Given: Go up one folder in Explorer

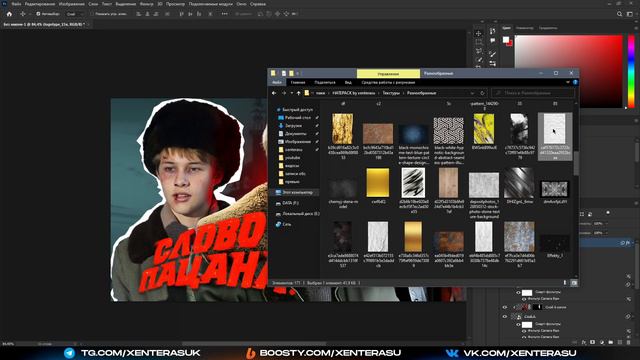Looking at the screenshot, I should coord(298,93).
